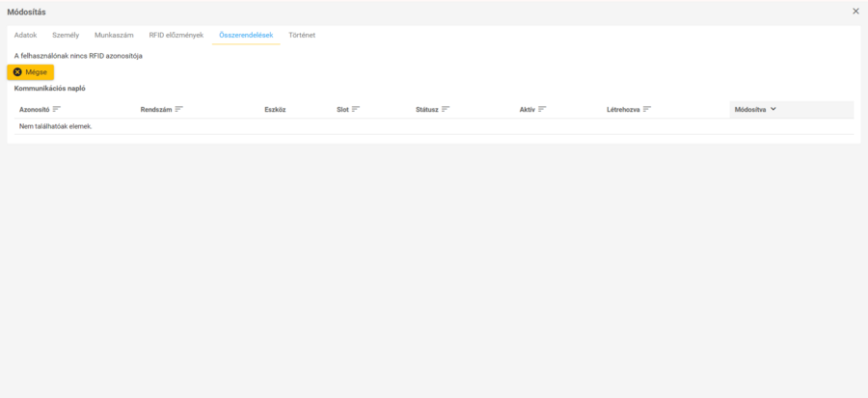The height and width of the screenshot is (398, 868).
Task: Open the Történet tab
Action: click(302, 35)
